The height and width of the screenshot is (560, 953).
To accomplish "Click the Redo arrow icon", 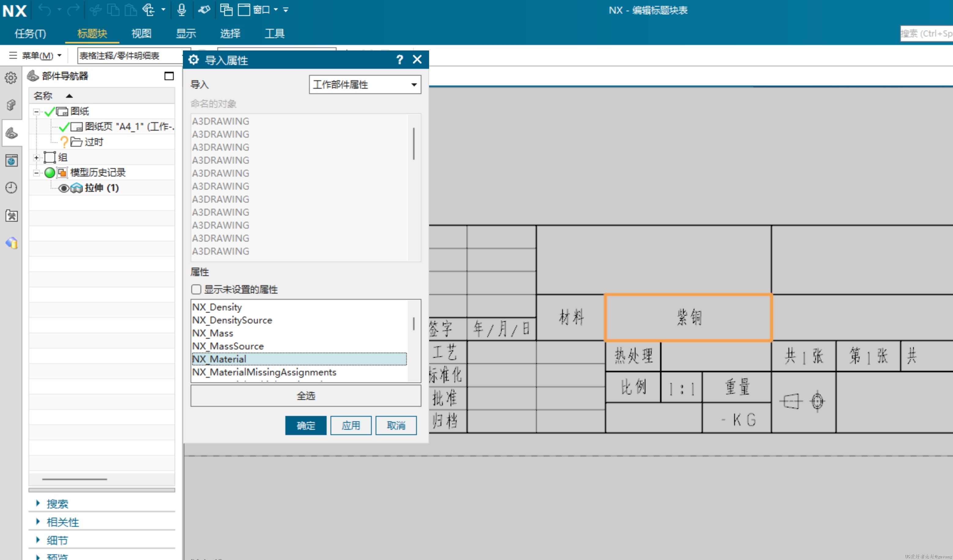I will (x=73, y=10).
